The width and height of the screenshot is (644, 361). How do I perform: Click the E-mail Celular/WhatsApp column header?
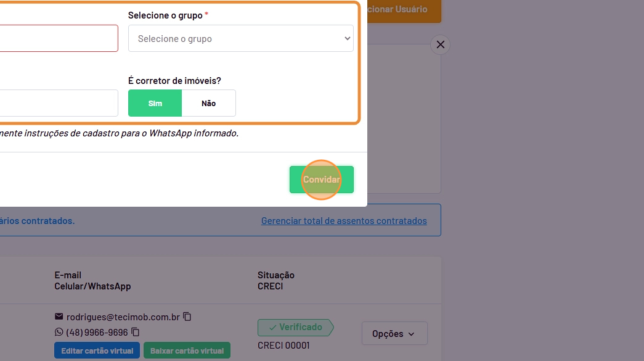pos(92,281)
